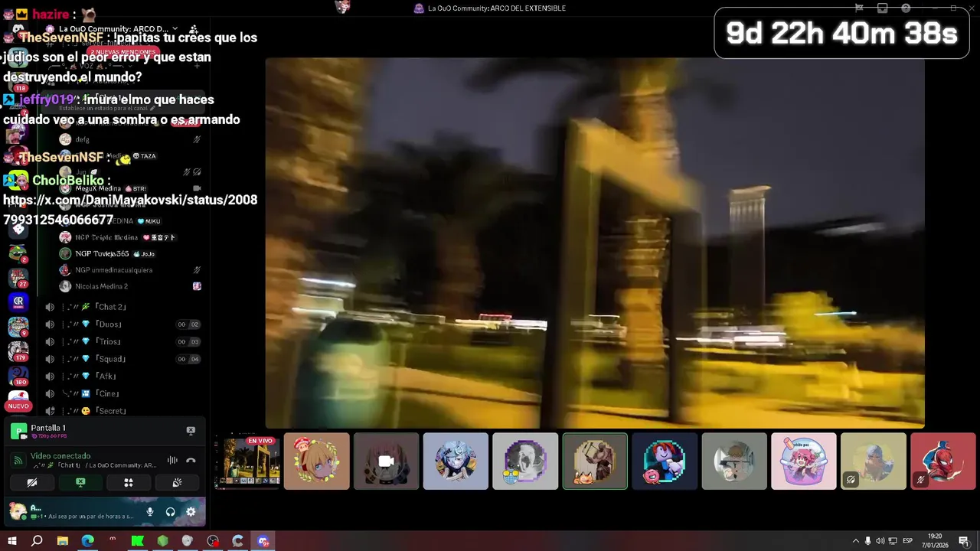Open noise suppression waveform icon
This screenshot has height=551, width=980.
coord(172,460)
